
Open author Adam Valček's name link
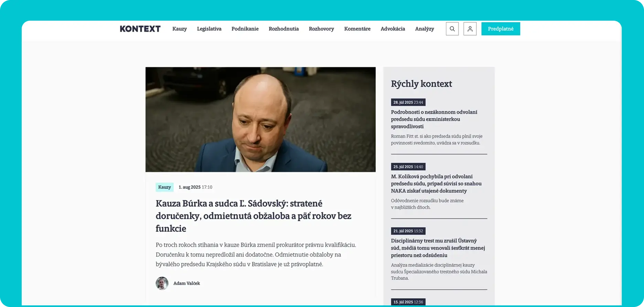[x=186, y=283]
